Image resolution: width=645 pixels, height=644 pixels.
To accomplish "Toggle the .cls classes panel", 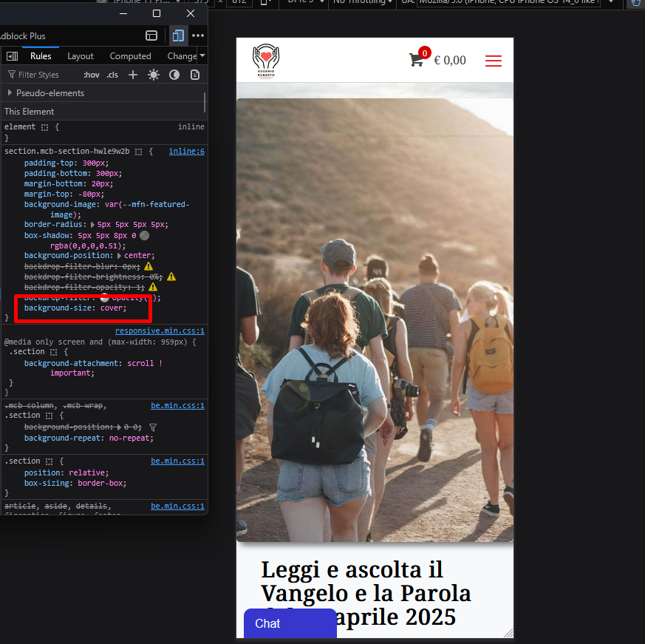I will coord(112,75).
